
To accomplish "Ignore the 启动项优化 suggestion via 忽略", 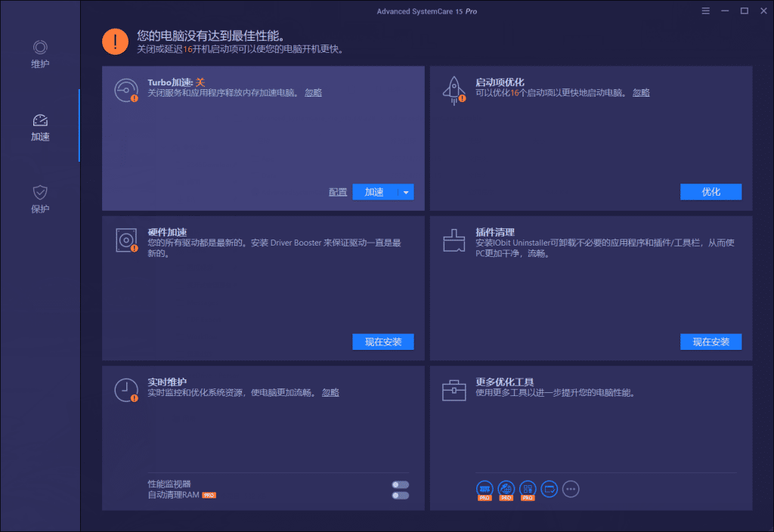I will pos(641,93).
